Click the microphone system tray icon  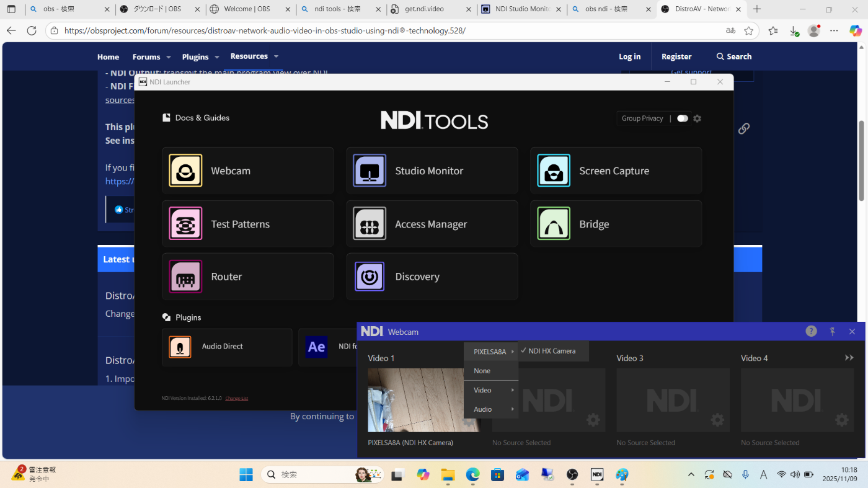click(x=745, y=474)
